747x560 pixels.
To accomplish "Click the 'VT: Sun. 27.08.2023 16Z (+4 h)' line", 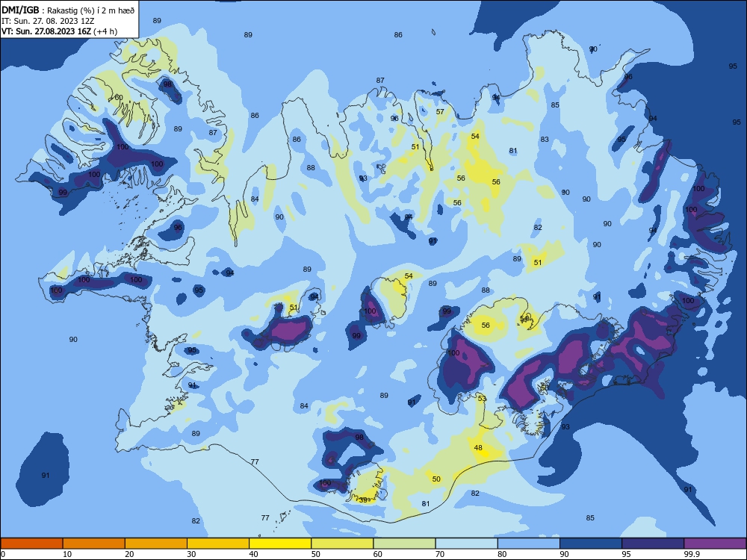I will [x=59, y=31].
